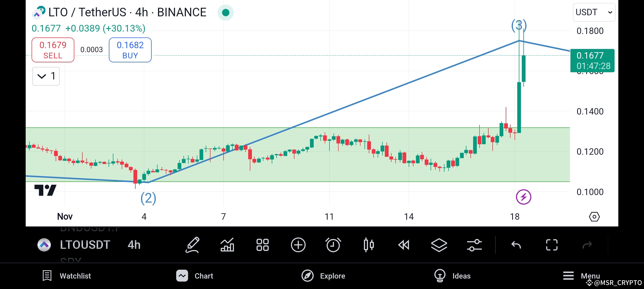This screenshot has height=289, width=644.
Task: Go to the Explore tab
Action: coord(323,276)
